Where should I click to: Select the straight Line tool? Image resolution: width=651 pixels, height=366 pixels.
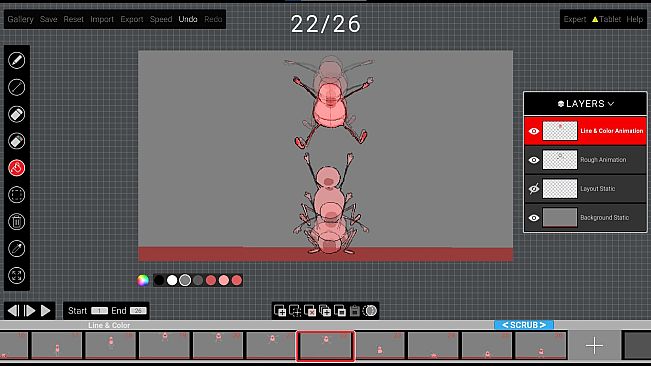click(17, 88)
